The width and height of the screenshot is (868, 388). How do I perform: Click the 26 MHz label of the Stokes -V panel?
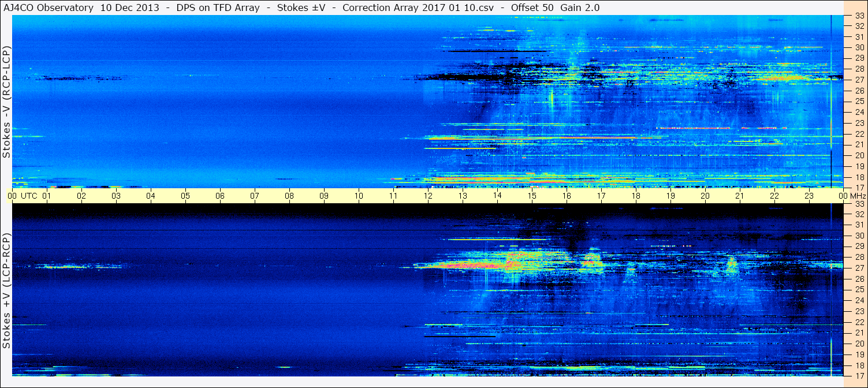(x=859, y=91)
